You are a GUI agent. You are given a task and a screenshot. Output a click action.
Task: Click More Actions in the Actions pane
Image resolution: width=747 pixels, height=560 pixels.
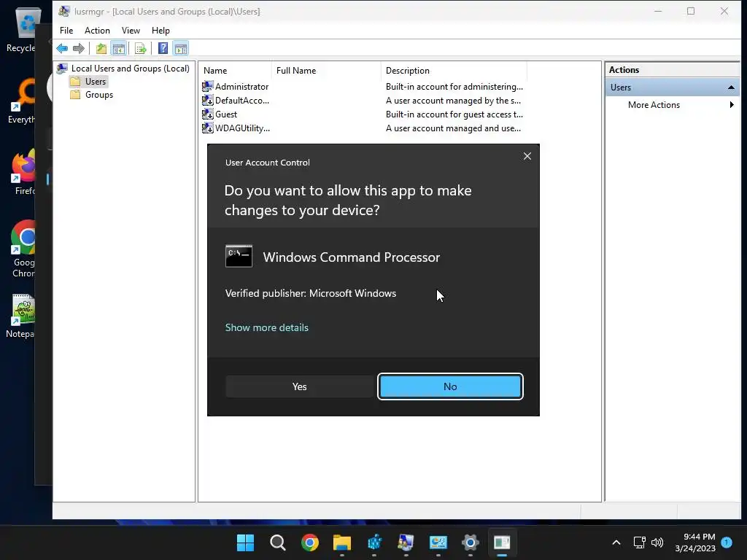pyautogui.click(x=654, y=105)
